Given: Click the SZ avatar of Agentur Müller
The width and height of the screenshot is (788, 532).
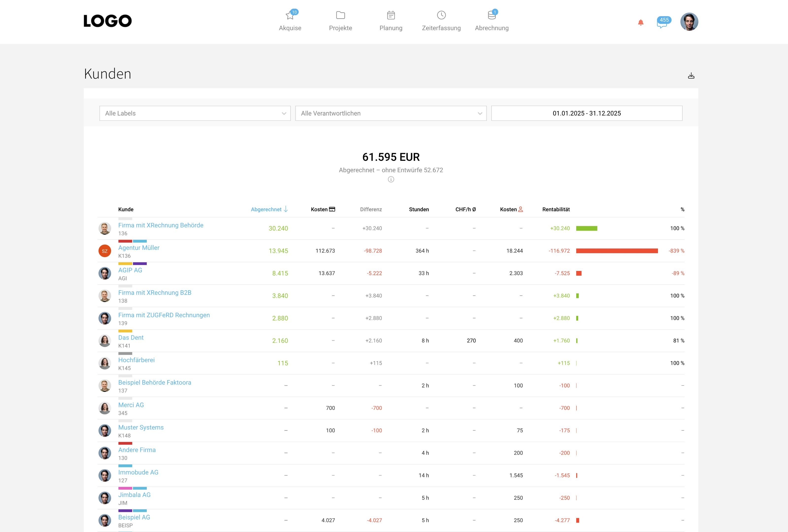Looking at the screenshot, I should click(105, 251).
